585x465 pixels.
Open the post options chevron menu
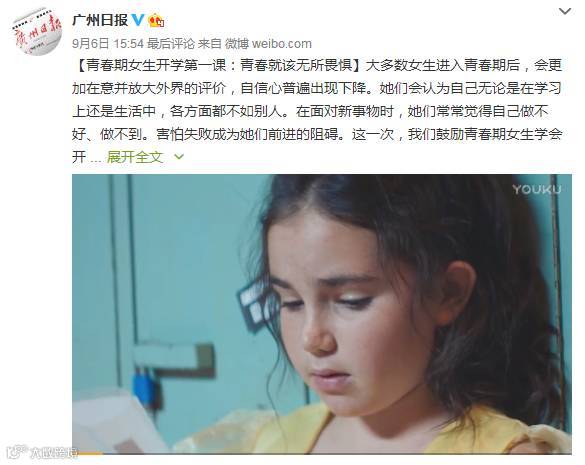pos(565,11)
